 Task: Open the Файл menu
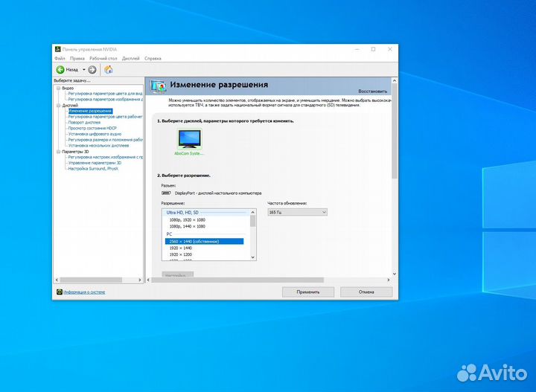point(60,58)
